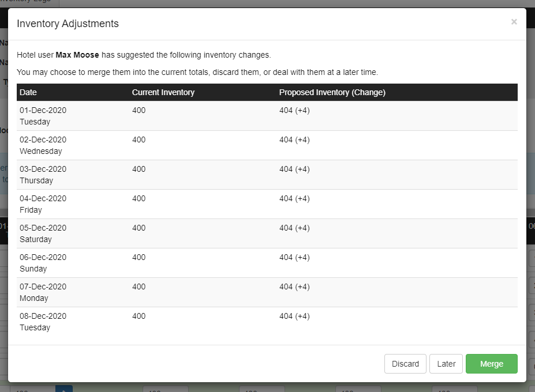Click proposed inventory value for 01-Dec-2020
The width and height of the screenshot is (535, 392).
tap(294, 110)
